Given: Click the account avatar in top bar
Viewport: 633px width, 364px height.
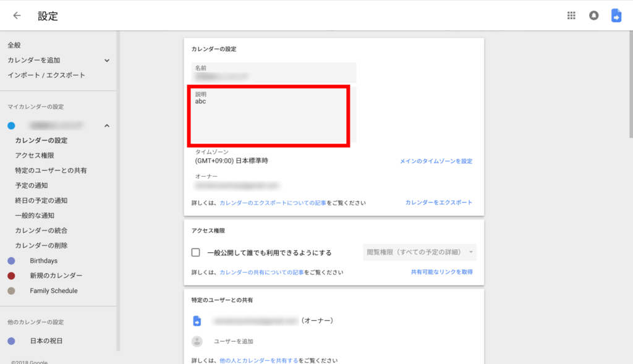Looking at the screenshot, I should 616,16.
